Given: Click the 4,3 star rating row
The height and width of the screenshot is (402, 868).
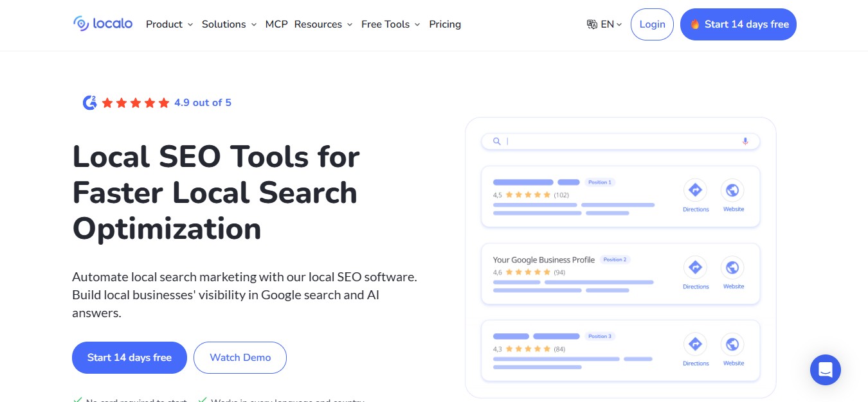Looking at the screenshot, I should pyautogui.click(x=529, y=349).
